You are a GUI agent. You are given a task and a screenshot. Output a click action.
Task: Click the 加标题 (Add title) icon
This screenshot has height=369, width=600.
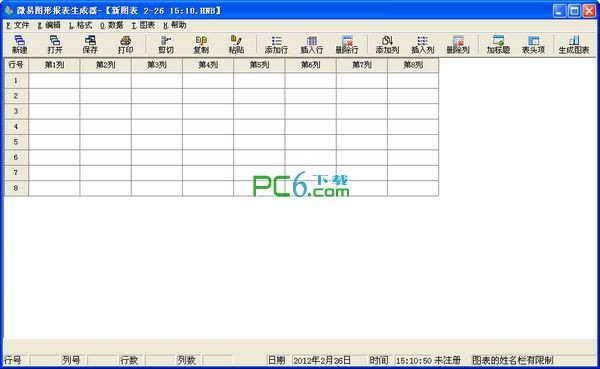tap(498, 44)
